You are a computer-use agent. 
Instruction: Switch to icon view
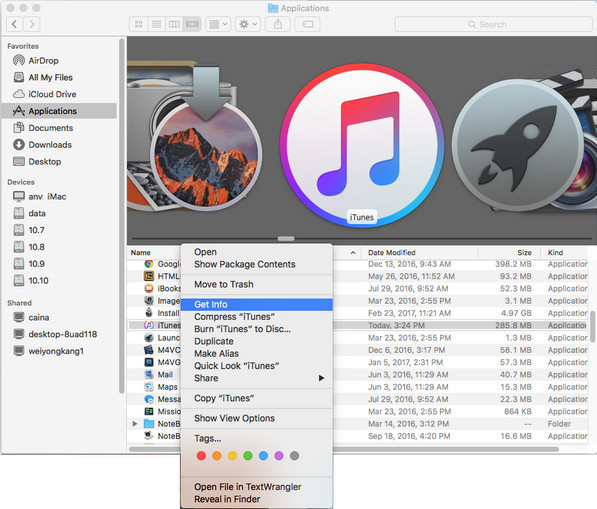(x=139, y=24)
